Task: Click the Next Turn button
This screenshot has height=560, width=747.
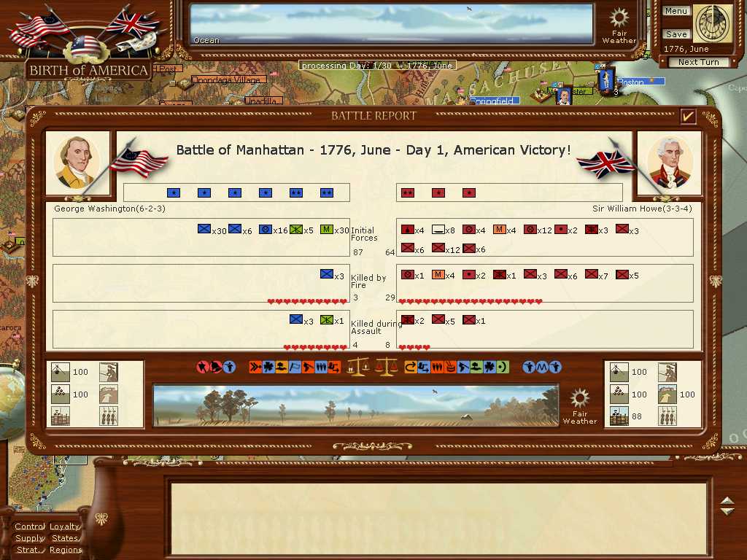Action: coord(698,63)
